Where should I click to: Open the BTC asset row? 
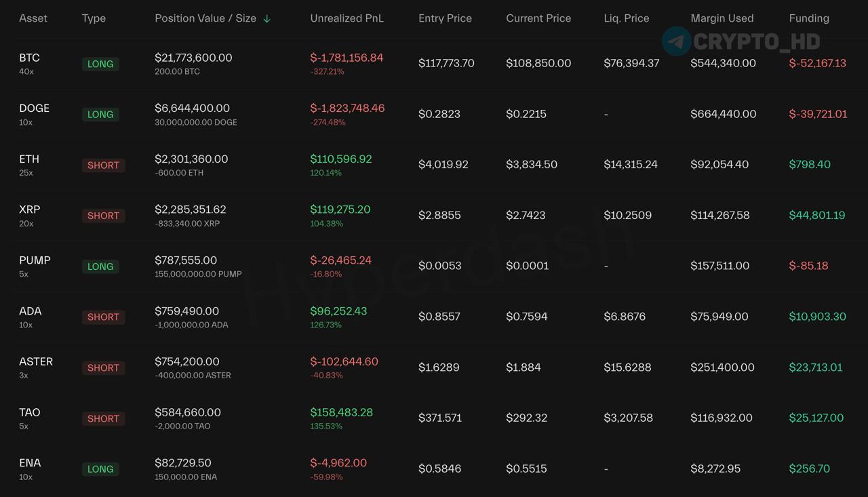tap(29, 58)
